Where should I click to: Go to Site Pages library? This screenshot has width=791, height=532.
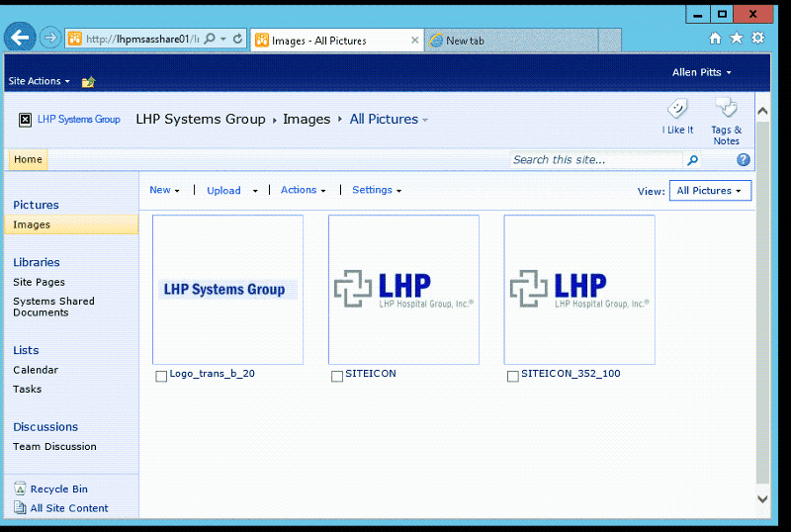[39, 282]
